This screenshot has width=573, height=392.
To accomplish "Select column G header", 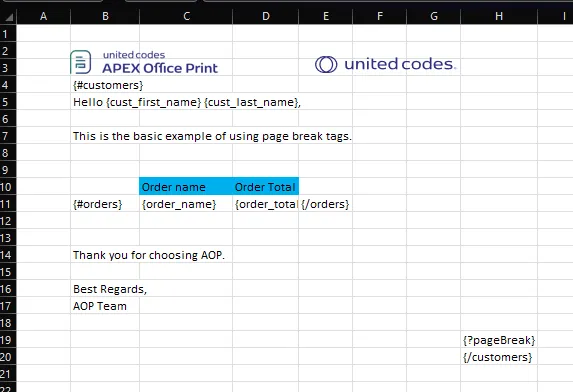I will tap(434, 16).
